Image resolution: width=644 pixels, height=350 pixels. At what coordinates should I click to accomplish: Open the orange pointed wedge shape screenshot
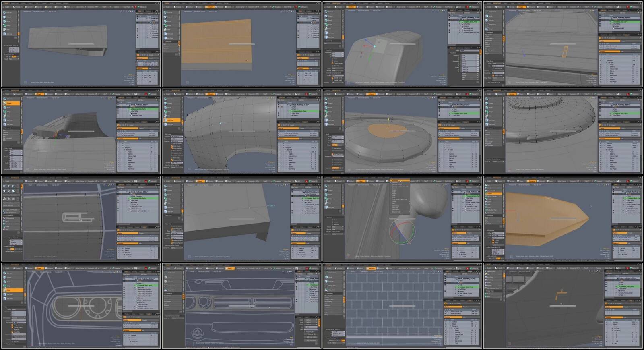(563, 219)
